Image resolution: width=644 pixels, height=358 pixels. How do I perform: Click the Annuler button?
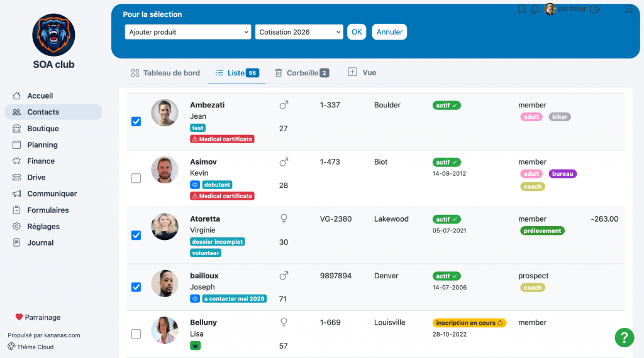389,32
